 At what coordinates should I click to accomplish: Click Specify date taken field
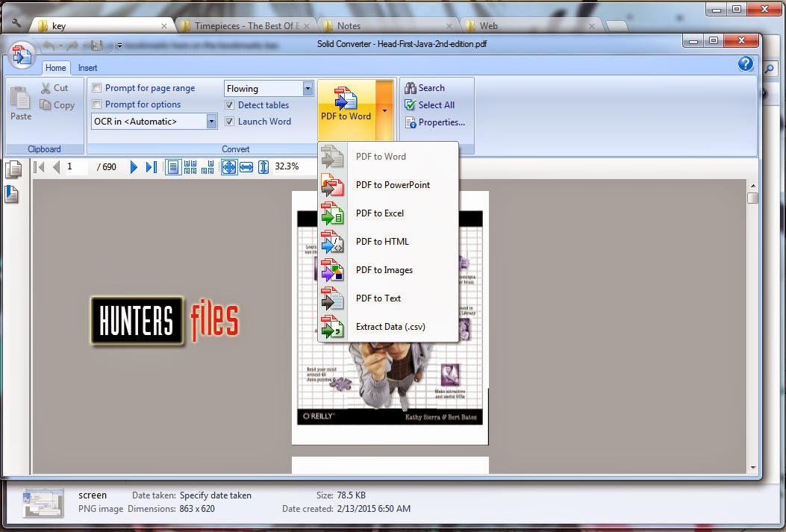pos(216,495)
